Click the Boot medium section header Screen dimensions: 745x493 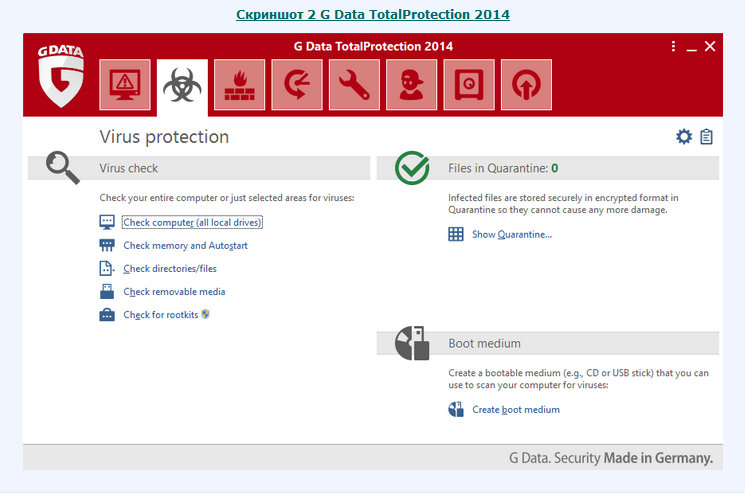[x=548, y=343]
